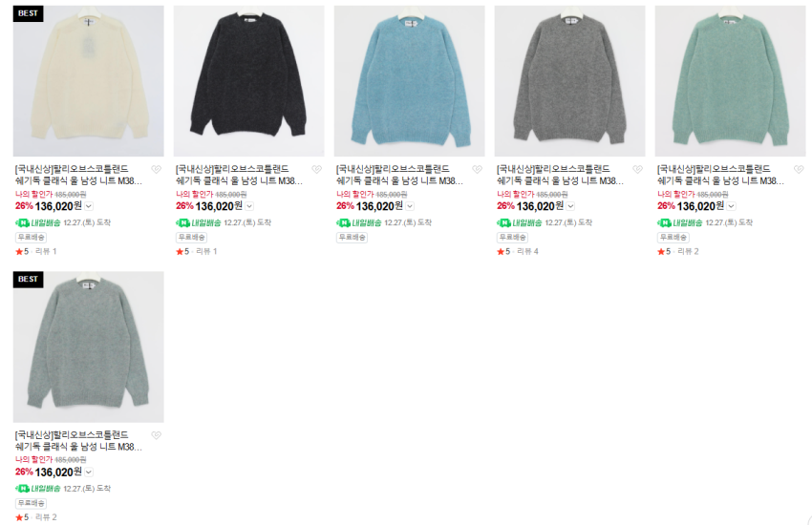Toggle wishlist heart for mint green sweater
Screen dimensions: 812x525
pyautogui.click(x=799, y=169)
